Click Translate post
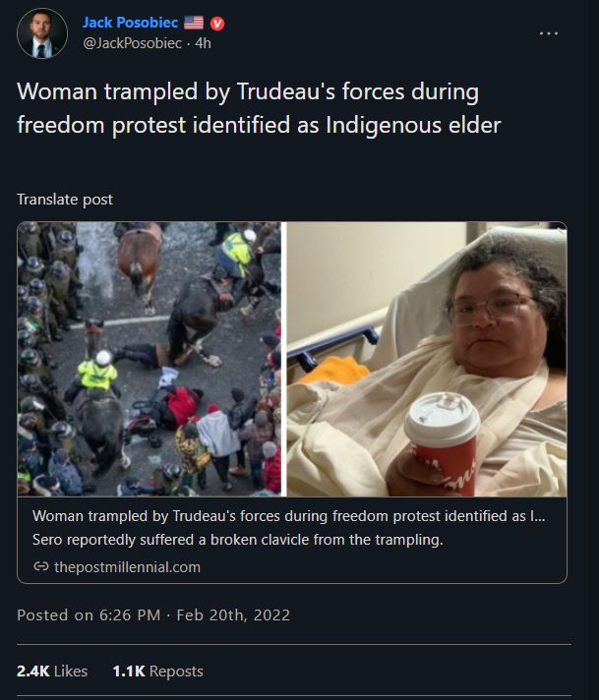 coord(65,200)
